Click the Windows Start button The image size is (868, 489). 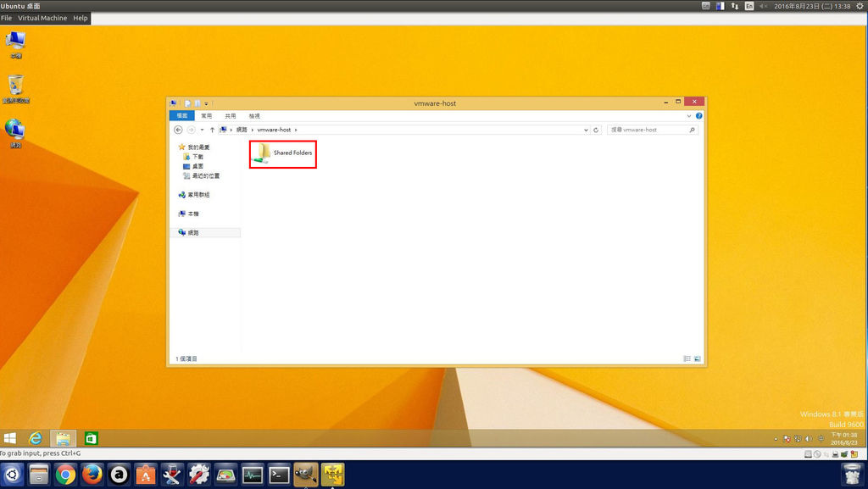(x=10, y=439)
